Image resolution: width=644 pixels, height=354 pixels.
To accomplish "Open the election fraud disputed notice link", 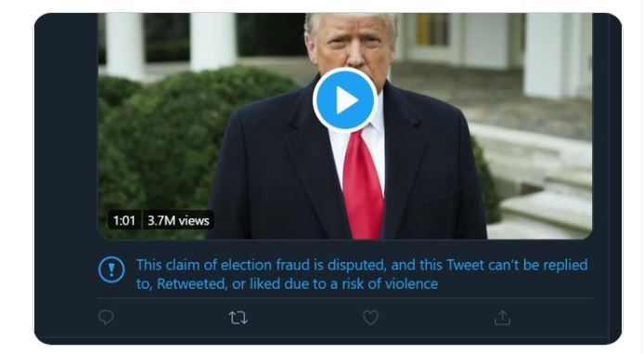I will pos(362,274).
